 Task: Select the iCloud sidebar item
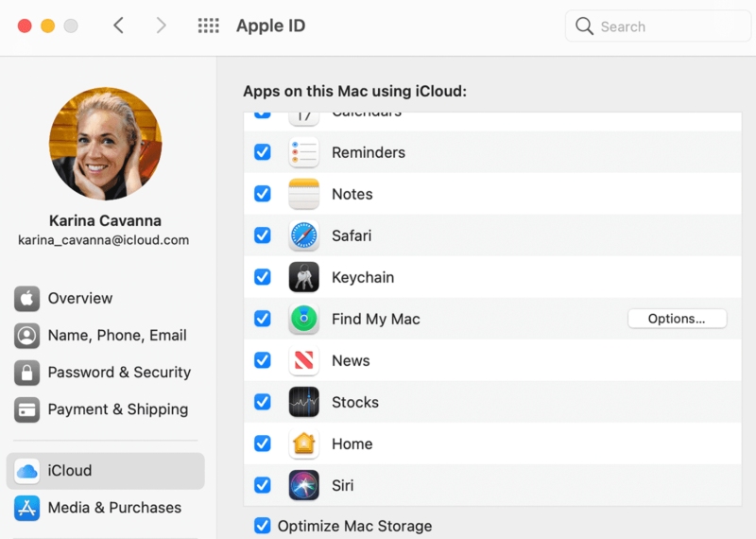click(105, 471)
